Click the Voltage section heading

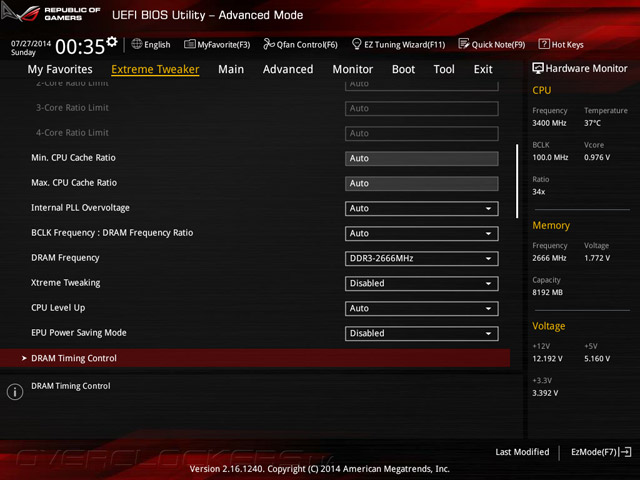coord(549,326)
